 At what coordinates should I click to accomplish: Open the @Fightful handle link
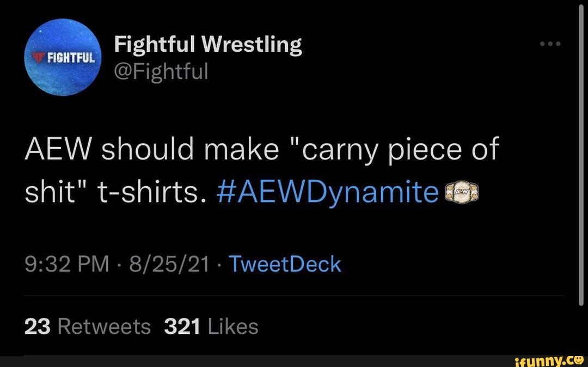(x=161, y=71)
